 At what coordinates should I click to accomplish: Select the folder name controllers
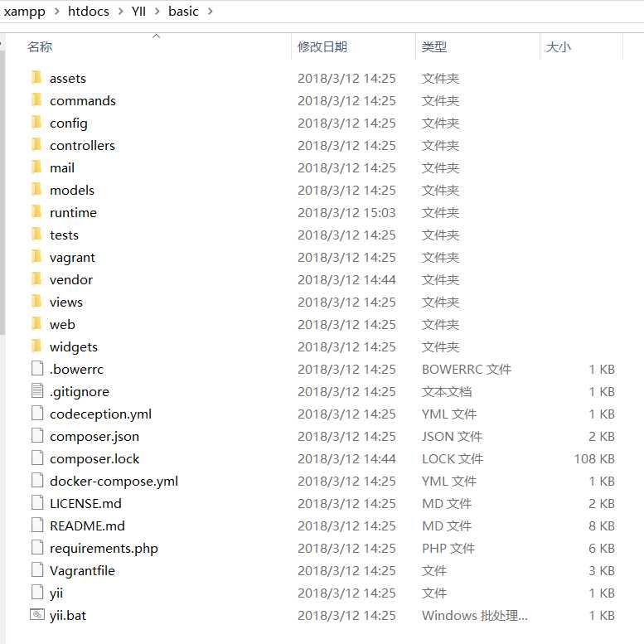[82, 145]
